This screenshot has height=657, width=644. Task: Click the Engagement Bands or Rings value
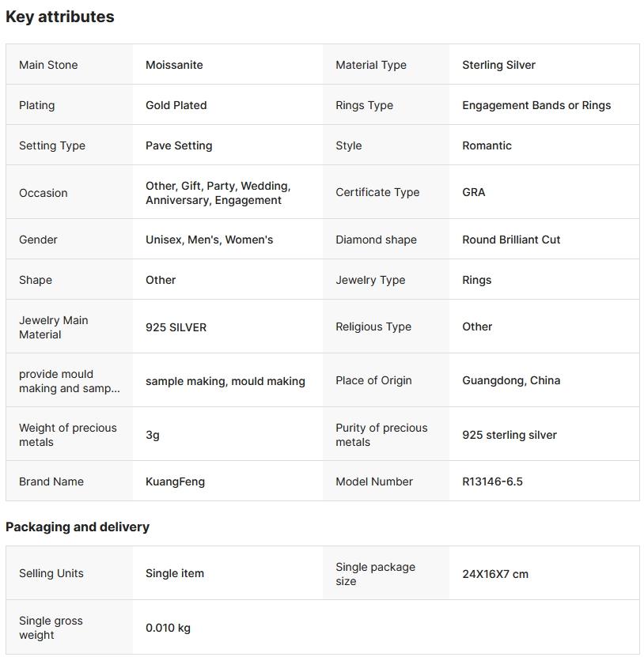point(536,105)
